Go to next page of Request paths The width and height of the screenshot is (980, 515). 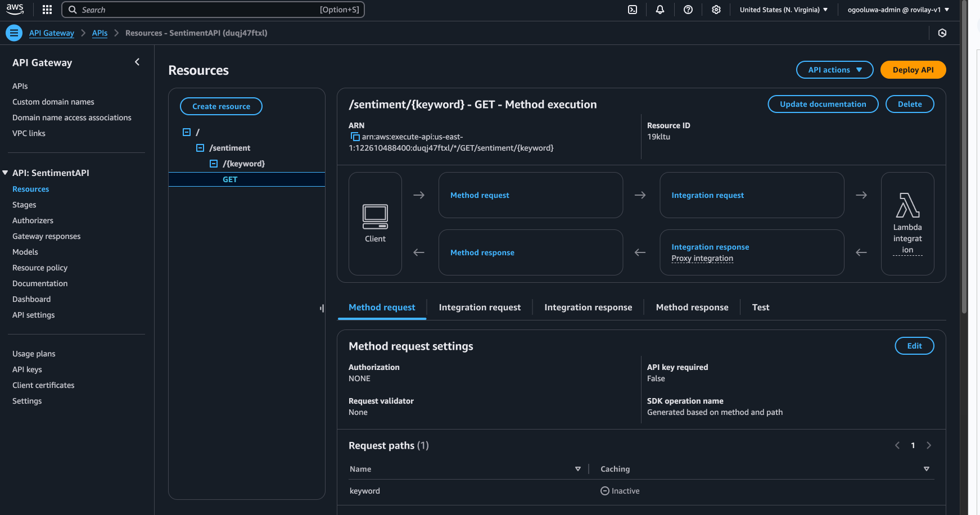(929, 445)
